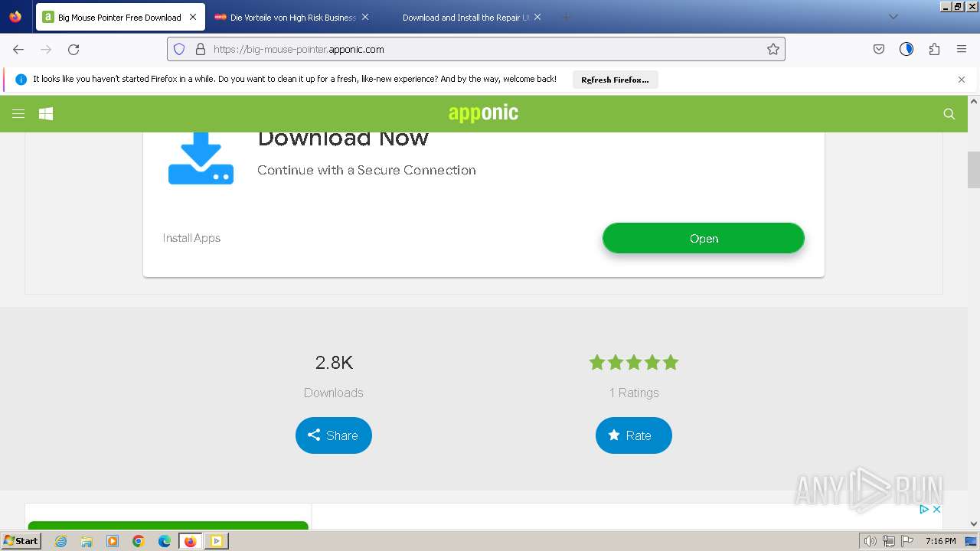Open the apponic hamburger menu
This screenshot has height=551, width=980.
coord(18,114)
